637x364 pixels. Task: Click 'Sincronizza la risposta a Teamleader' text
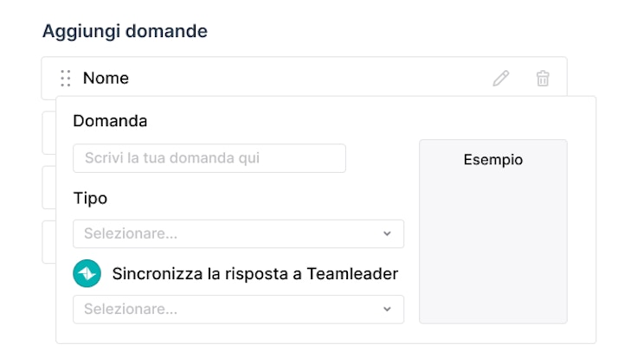coord(255,274)
